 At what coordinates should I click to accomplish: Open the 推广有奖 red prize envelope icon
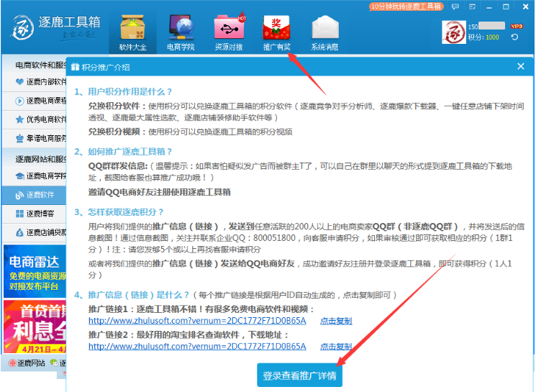[276, 33]
